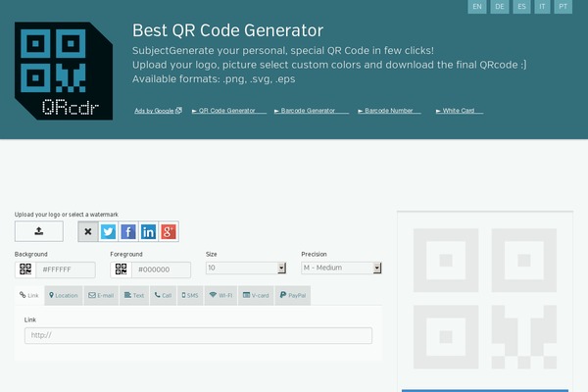Screen dimensions: 588x392
Task: Choose the Twitter watermark icon
Action: coord(108,231)
